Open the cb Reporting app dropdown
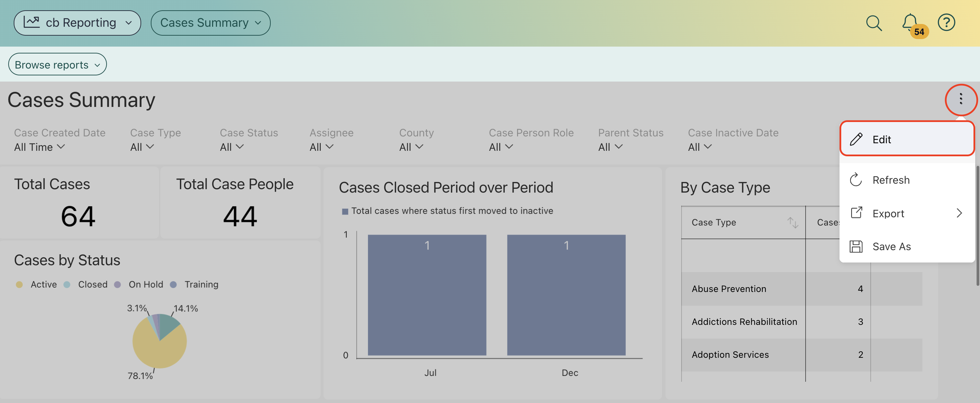980x403 pixels. coord(77,23)
